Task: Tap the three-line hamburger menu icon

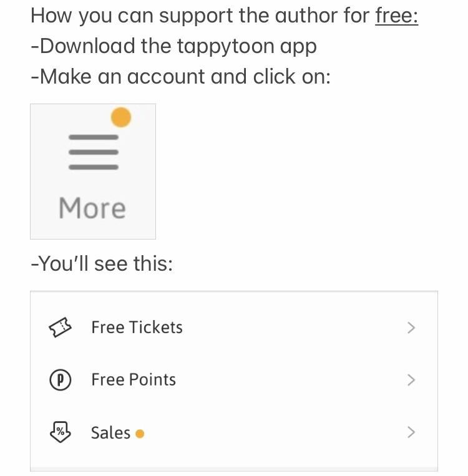Action: point(93,152)
